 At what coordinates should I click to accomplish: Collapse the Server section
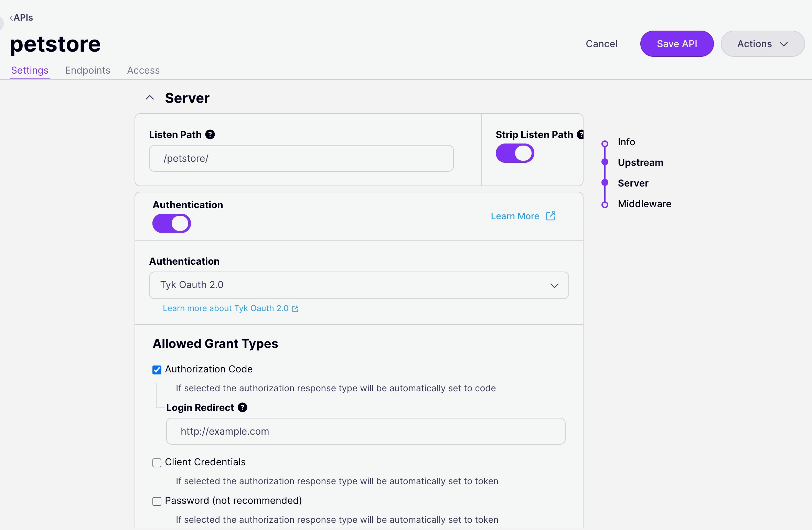coord(150,97)
